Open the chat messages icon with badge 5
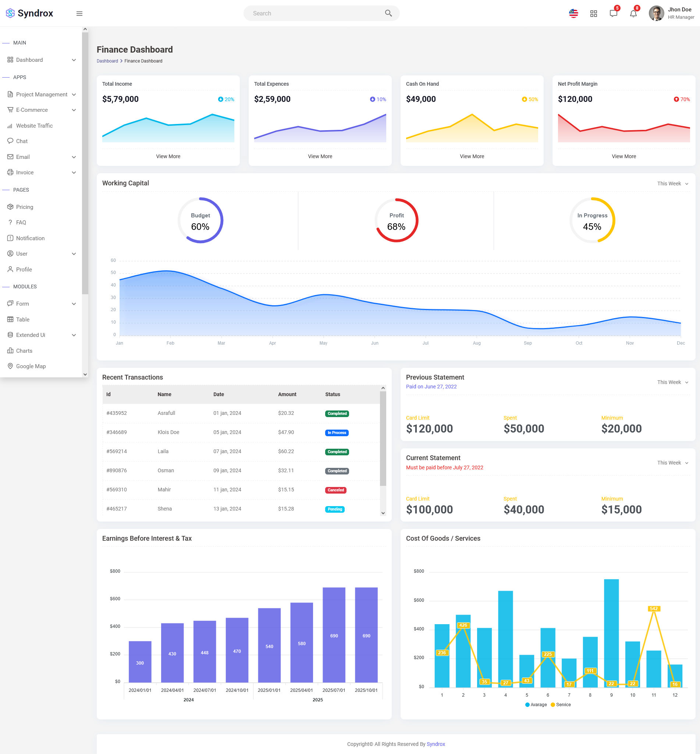This screenshot has height=754, width=700. [x=614, y=13]
